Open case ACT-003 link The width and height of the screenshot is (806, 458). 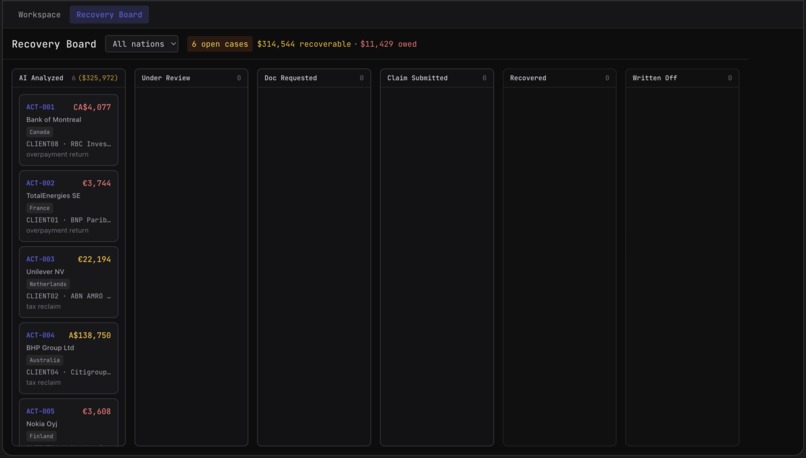coord(40,259)
